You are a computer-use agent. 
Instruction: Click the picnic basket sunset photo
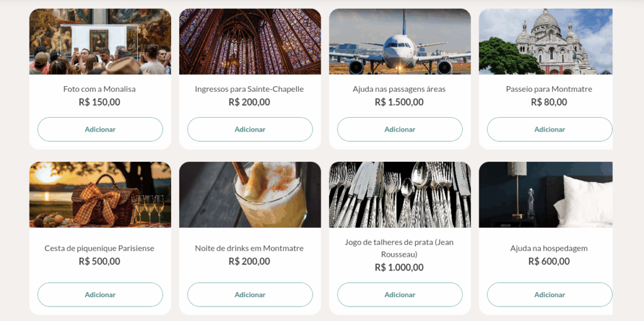pos(100,194)
